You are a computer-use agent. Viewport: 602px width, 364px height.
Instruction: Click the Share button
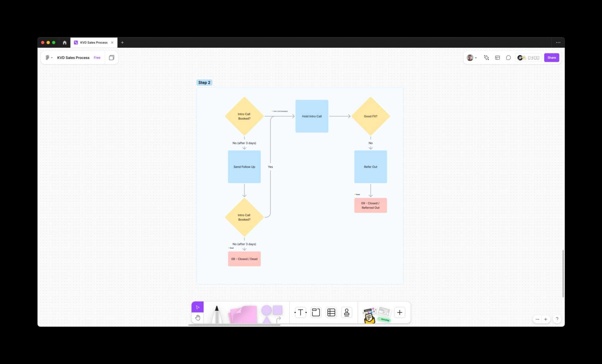(551, 58)
